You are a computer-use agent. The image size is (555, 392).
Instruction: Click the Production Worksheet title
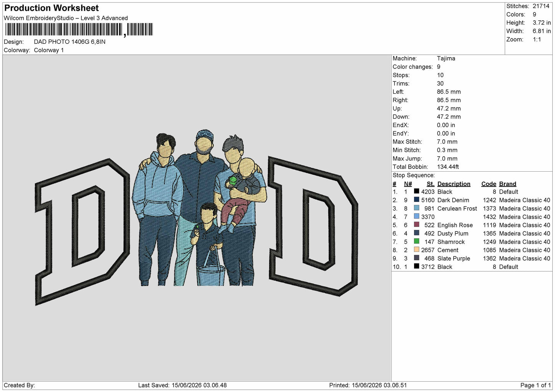pyautogui.click(x=51, y=8)
